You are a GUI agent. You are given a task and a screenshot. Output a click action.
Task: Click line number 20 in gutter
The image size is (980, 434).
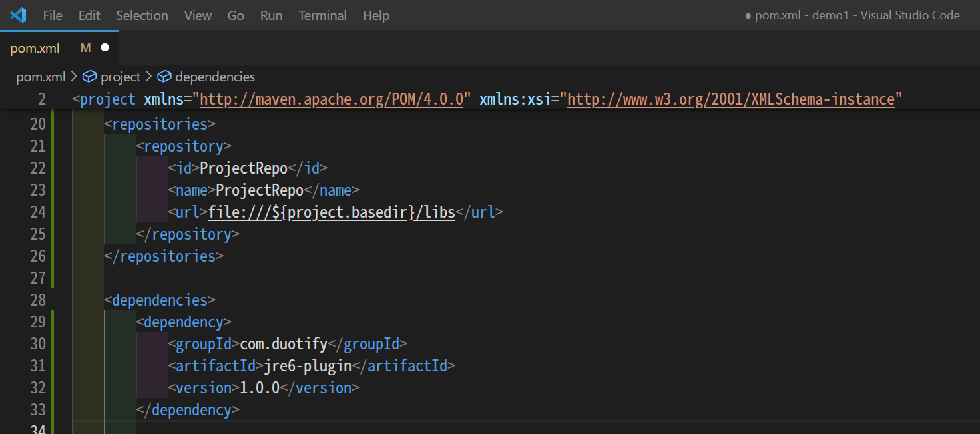pos(38,124)
